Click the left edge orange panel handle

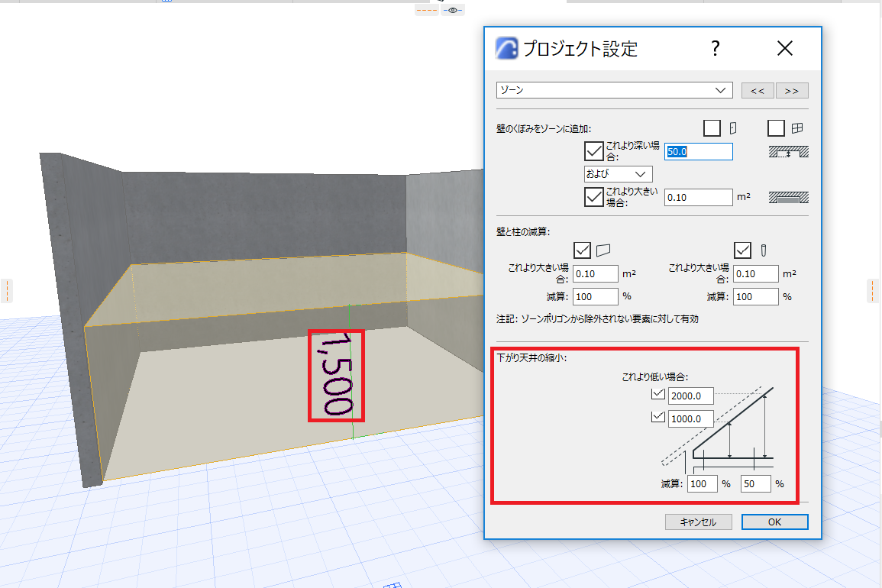[x=7, y=291]
